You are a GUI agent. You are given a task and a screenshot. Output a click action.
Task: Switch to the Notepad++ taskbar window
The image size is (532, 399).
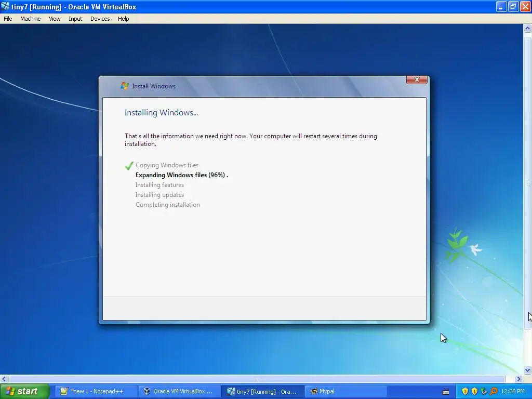[96, 392]
